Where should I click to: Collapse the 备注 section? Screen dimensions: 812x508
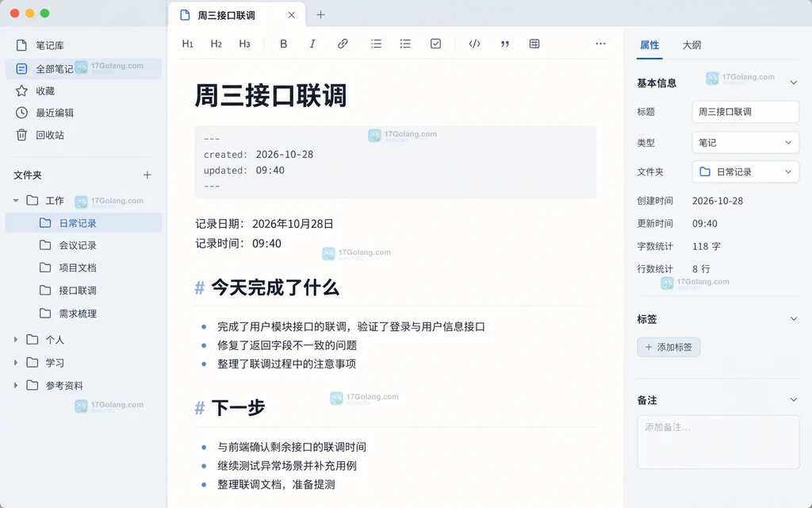(793, 400)
